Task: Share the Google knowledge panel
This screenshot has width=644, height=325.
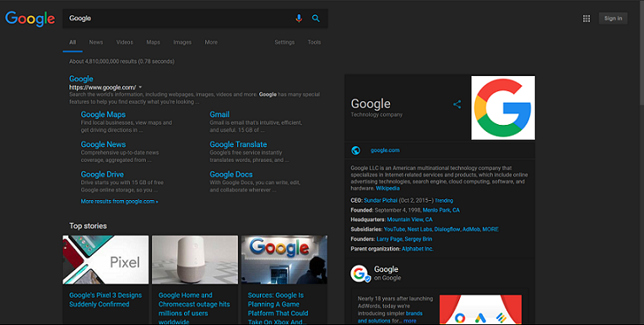Action: pos(457,105)
